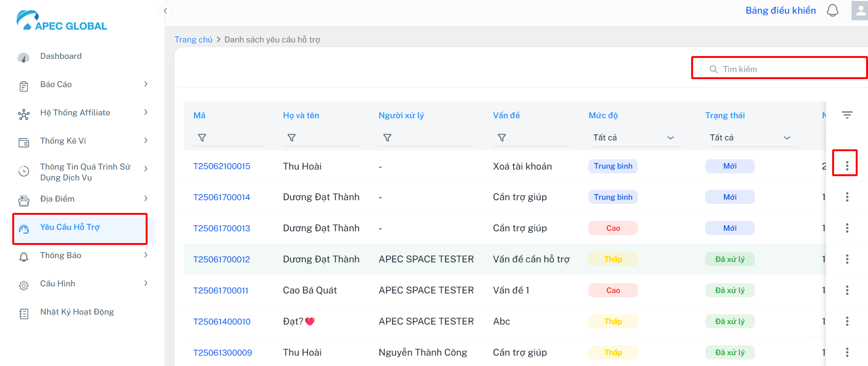Open ticket link T25061700014
This screenshot has width=868, height=366.
[x=222, y=197]
